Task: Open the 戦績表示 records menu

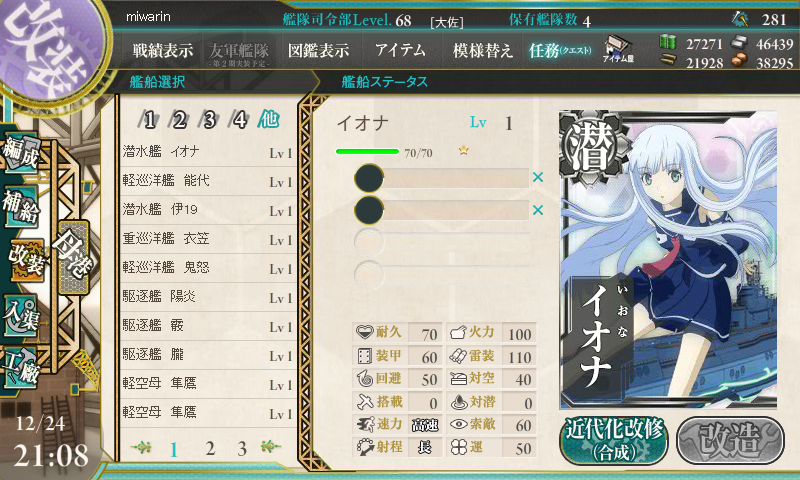Action: pos(163,50)
